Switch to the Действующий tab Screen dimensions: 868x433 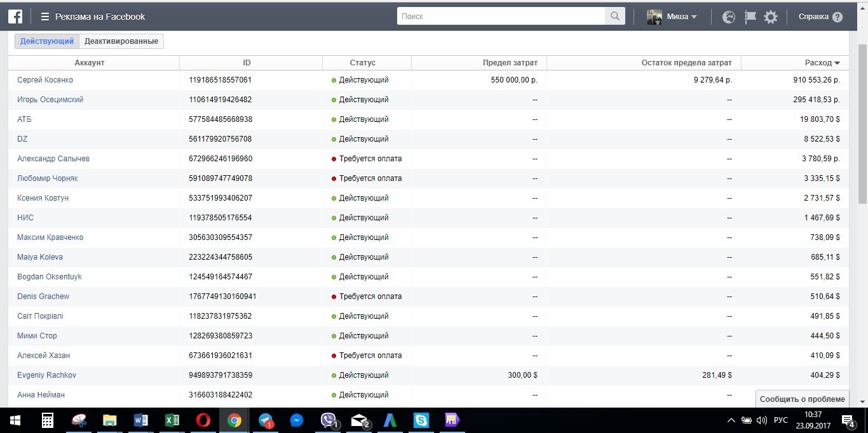pos(47,41)
